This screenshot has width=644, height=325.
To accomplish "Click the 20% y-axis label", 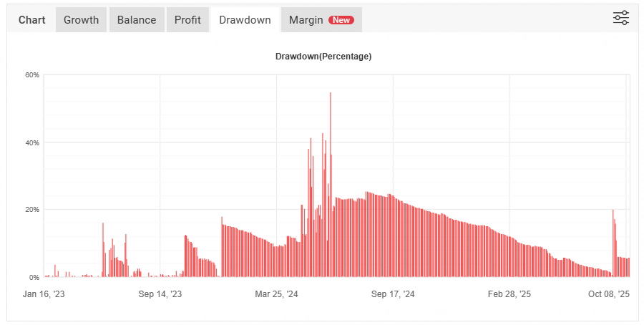I will pos(32,210).
